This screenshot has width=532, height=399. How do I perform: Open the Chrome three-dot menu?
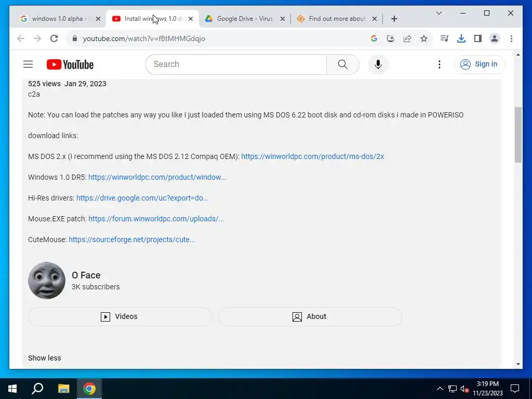[x=511, y=38]
